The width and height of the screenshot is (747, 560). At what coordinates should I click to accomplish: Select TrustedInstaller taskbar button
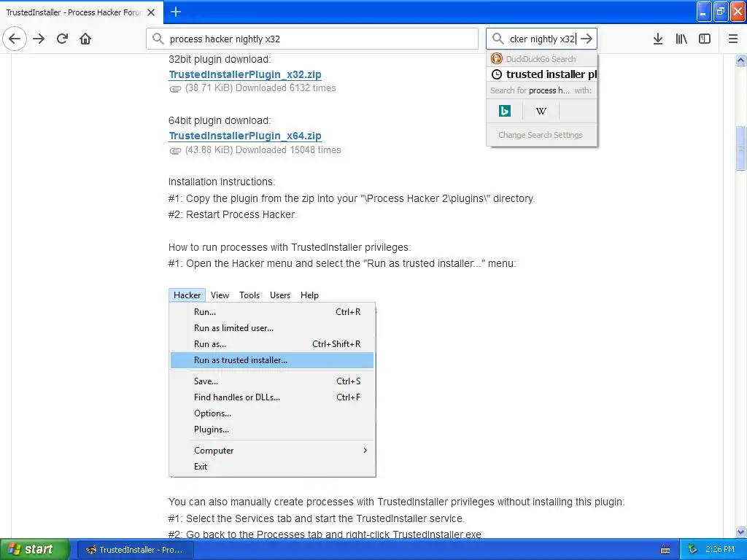click(x=135, y=550)
